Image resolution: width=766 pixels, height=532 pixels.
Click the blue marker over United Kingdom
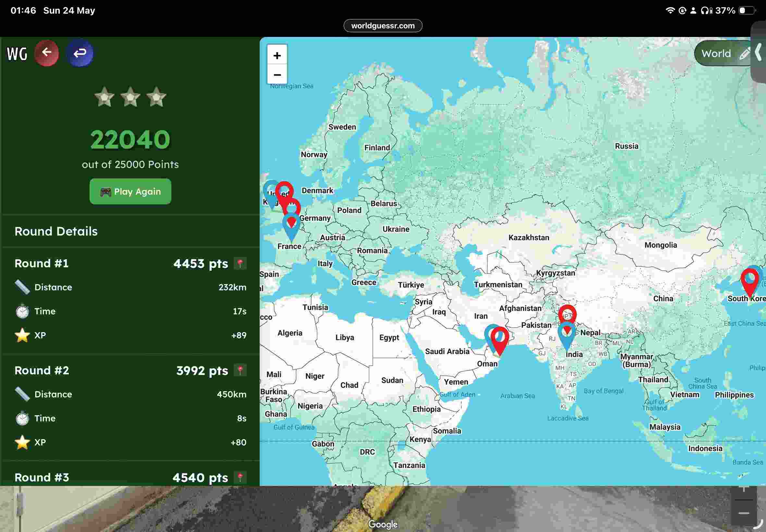point(271,194)
